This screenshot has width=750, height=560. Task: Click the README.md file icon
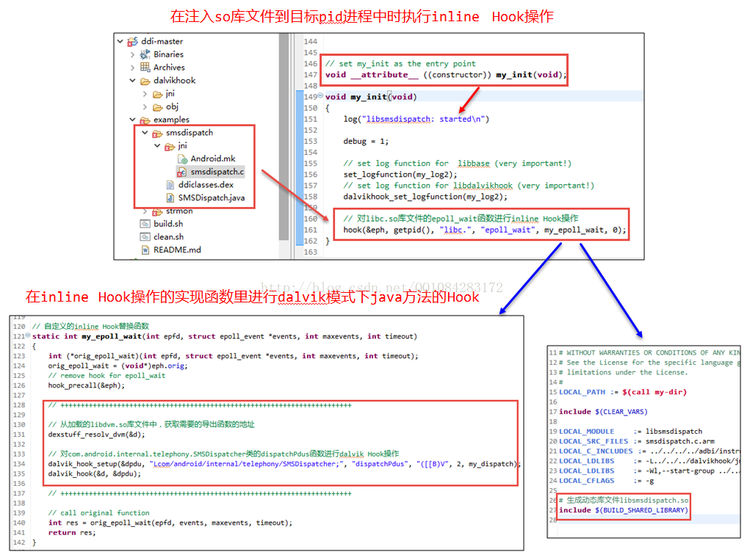145,250
